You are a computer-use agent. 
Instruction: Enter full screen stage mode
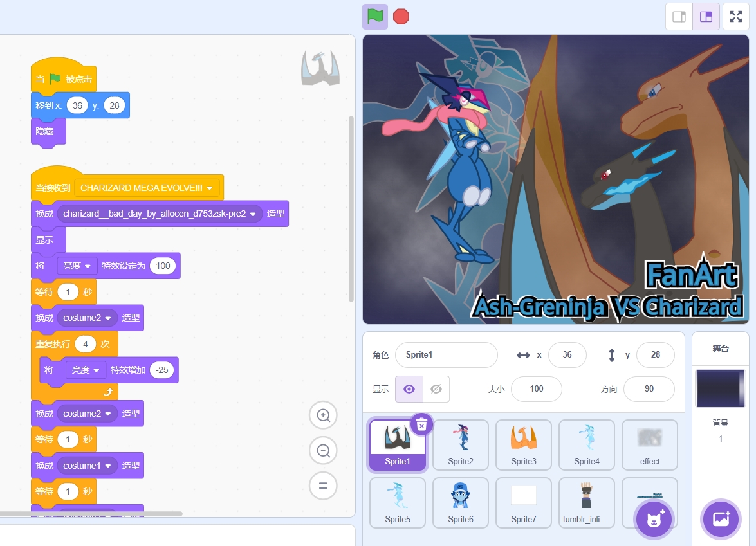tap(736, 17)
